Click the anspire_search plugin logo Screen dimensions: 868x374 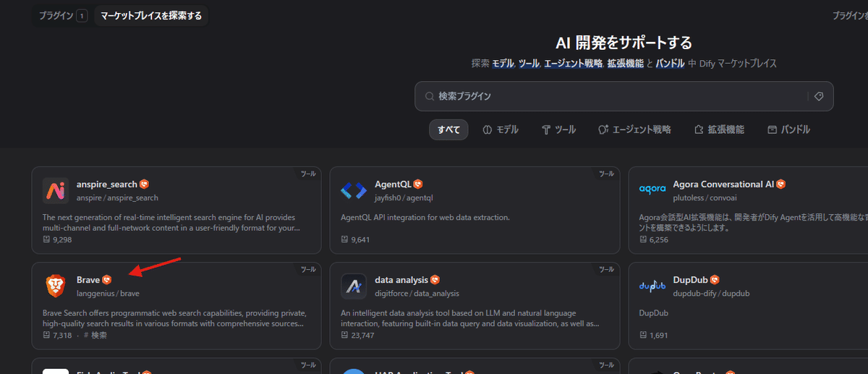click(56, 191)
